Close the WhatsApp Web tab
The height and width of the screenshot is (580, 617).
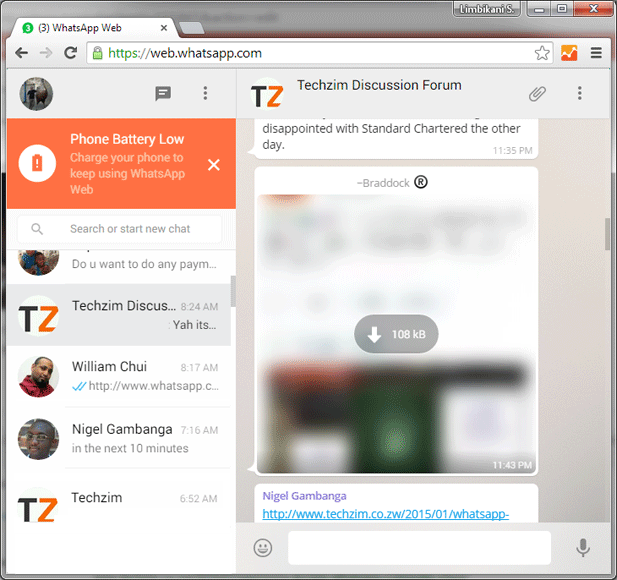[x=164, y=28]
